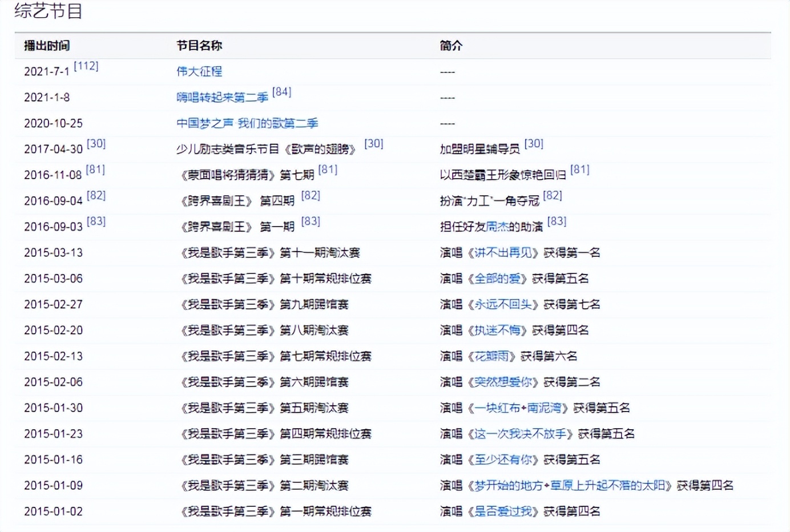Click citation [112] next to 2021-7-1
790x532 pixels.
click(87, 66)
